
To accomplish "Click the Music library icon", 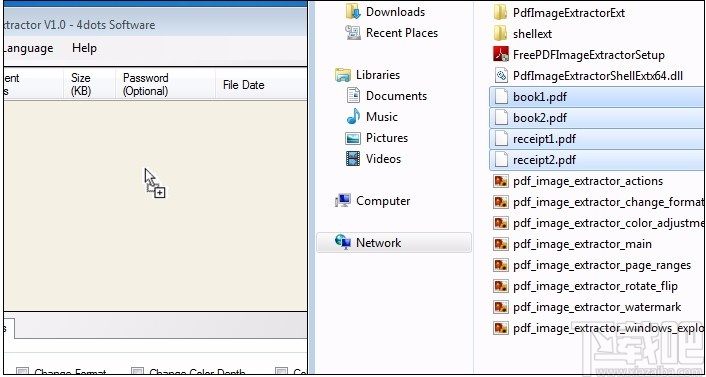I will click(353, 117).
